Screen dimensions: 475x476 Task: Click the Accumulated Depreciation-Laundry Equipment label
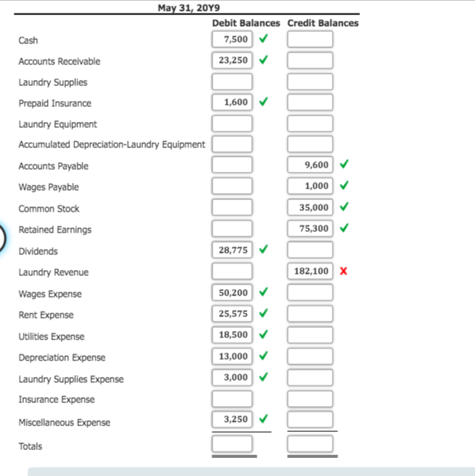click(112, 144)
